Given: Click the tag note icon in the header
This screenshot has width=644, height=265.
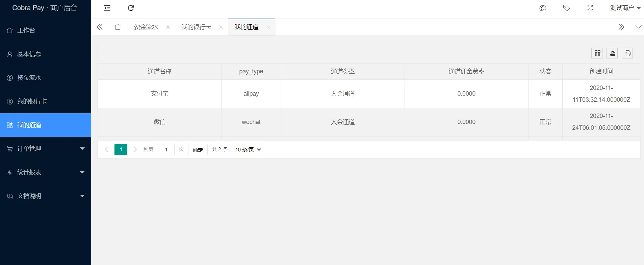Looking at the screenshot, I should 566,8.
